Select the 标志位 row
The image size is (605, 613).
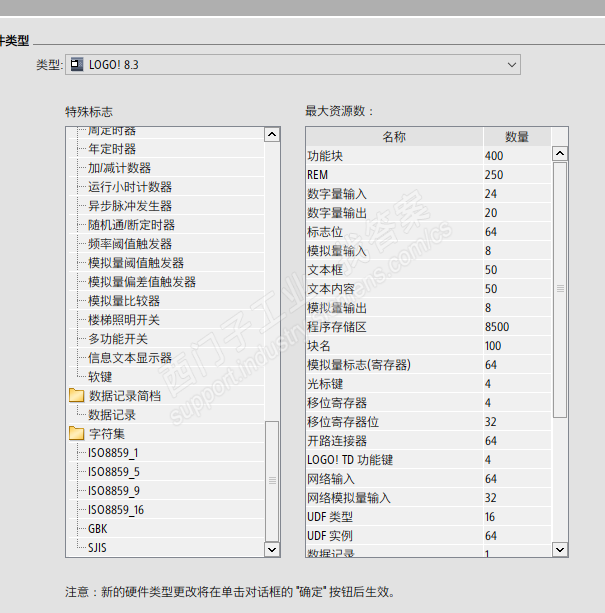pyautogui.click(x=428, y=232)
